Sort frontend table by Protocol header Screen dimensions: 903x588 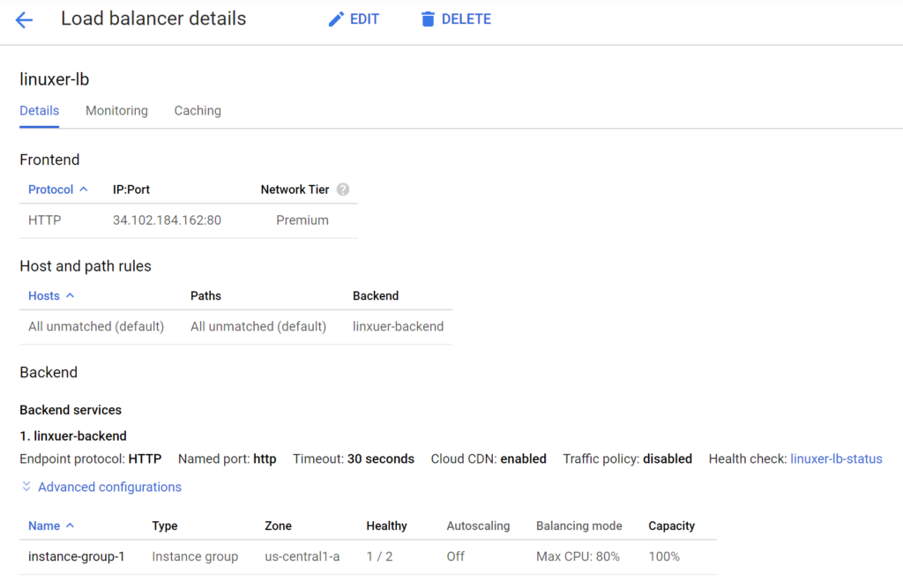click(x=50, y=190)
